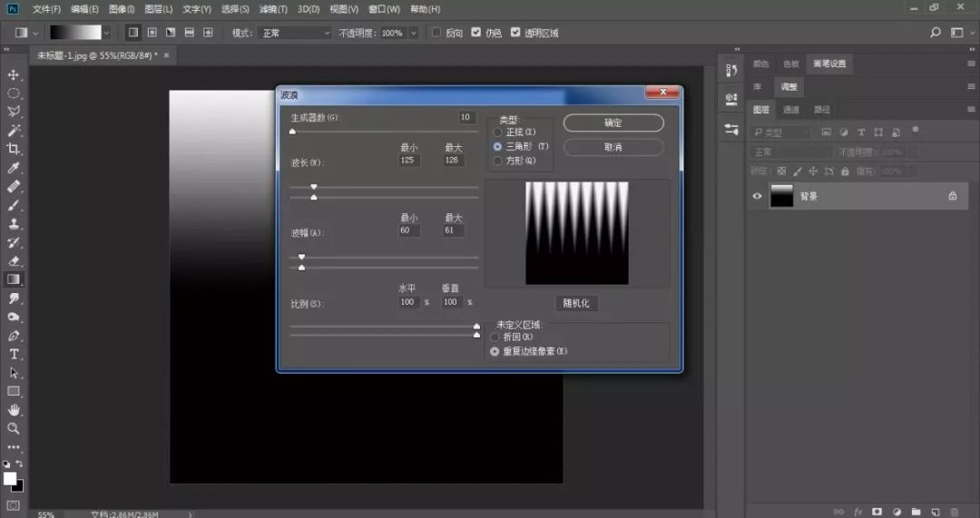Select the Hand tool

click(14, 410)
